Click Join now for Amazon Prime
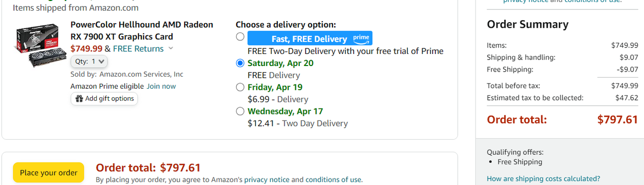The width and height of the screenshot is (644, 185). [x=161, y=86]
